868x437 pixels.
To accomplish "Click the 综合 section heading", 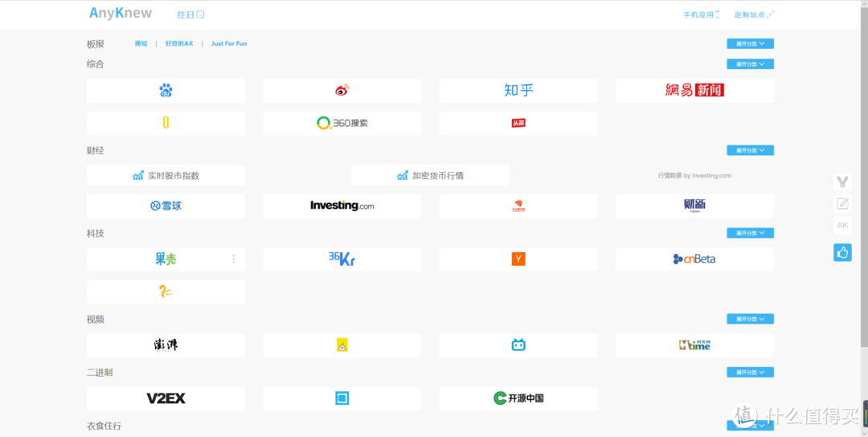I will pos(95,64).
